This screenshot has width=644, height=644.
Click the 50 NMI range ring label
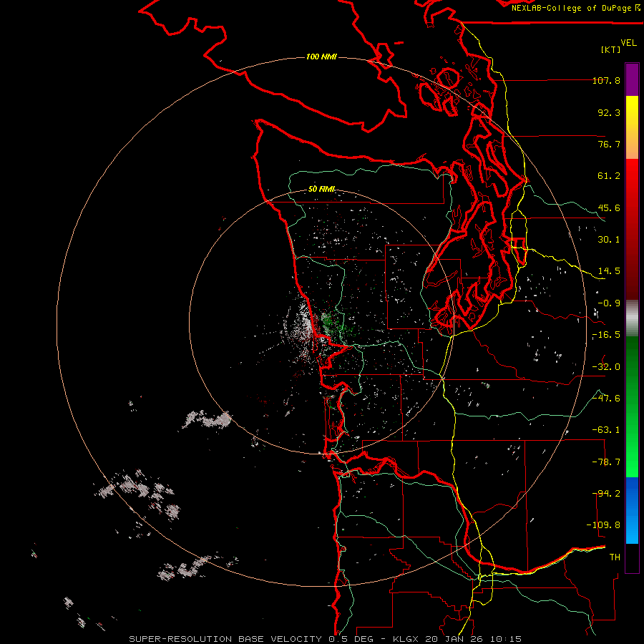coord(322,189)
